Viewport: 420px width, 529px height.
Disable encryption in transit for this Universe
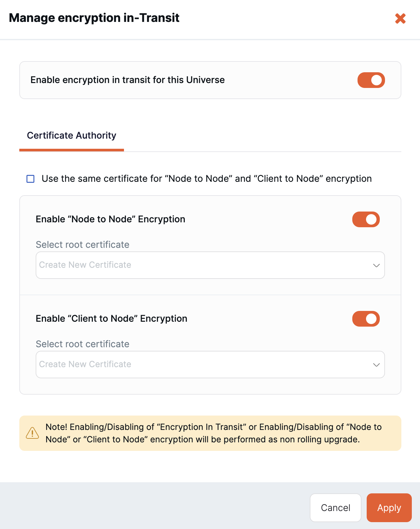point(371,80)
